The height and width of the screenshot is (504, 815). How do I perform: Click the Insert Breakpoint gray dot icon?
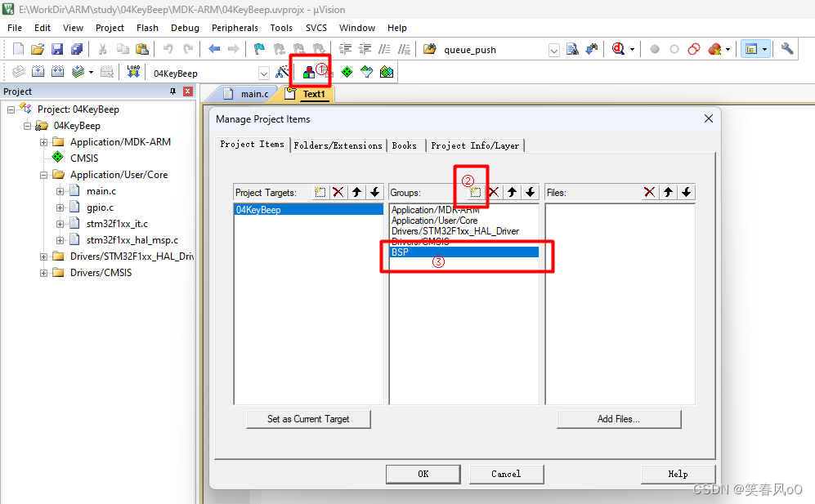[655, 49]
